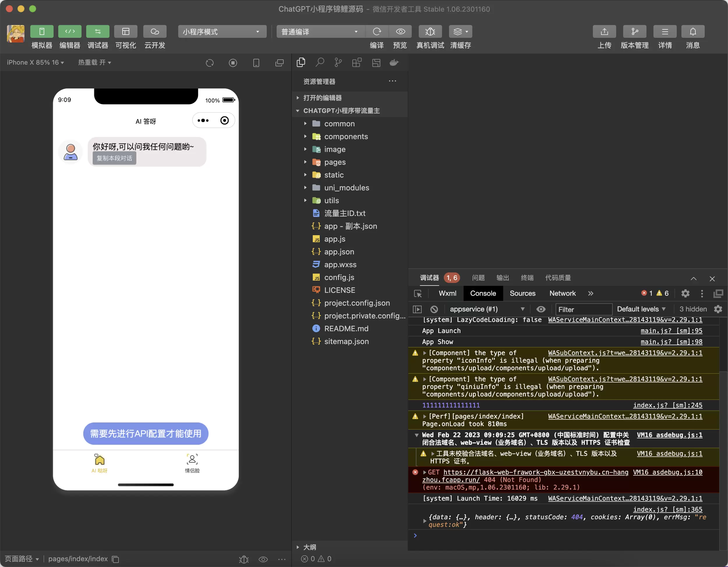Switch to the 输出 output tab
Screen dimensions: 728x567
click(503, 277)
